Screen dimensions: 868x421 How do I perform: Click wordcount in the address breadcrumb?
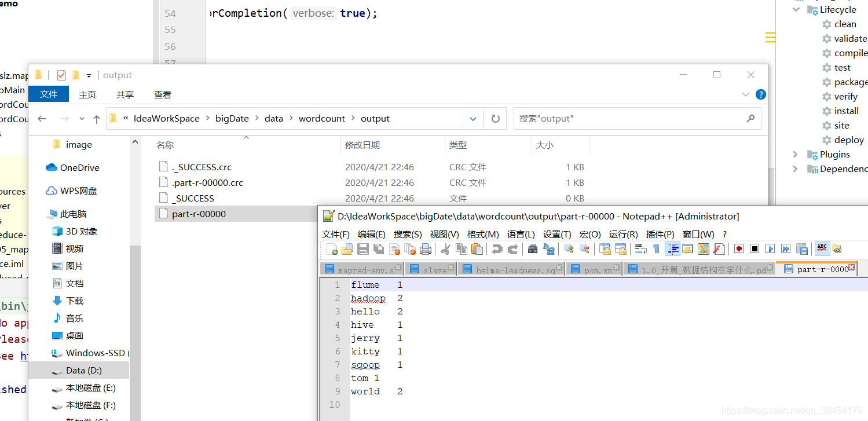coord(322,119)
